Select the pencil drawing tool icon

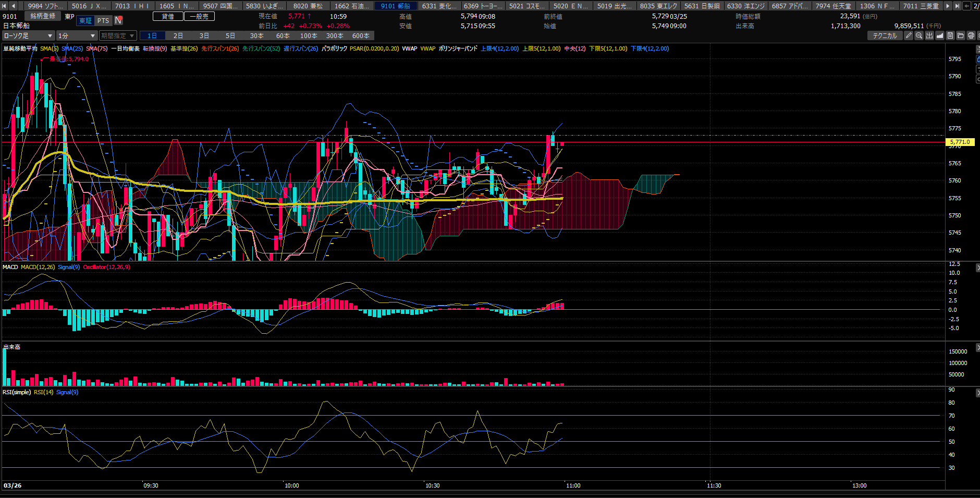point(909,35)
